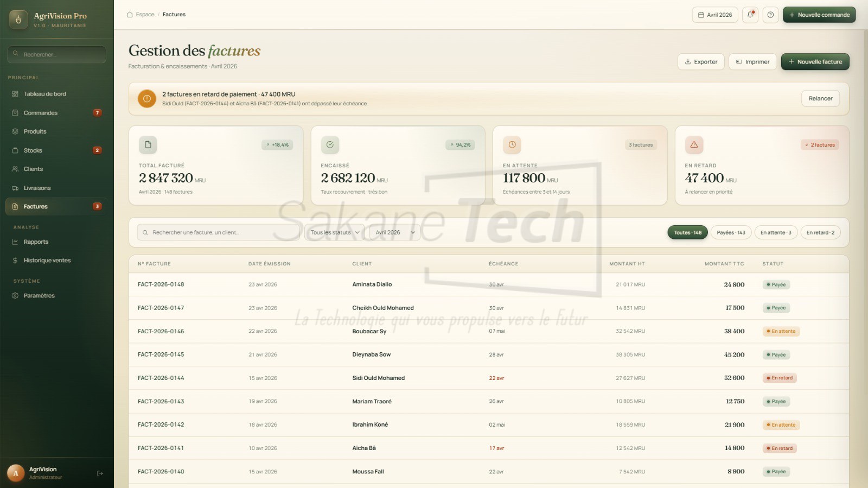Click the Historique ventes dollar icon
Screen dimensions: 868x488
15,261
